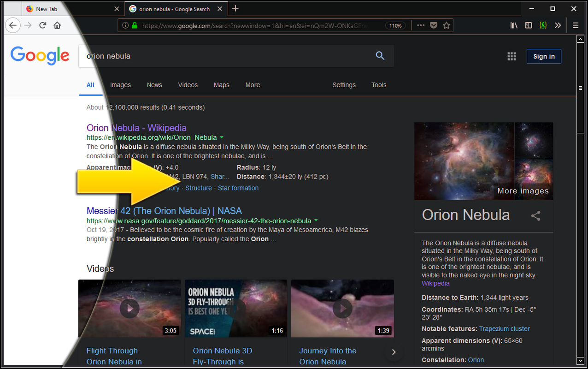Image resolution: width=588 pixels, height=369 pixels.
Task: Switch to Maps search results
Action: click(x=222, y=85)
